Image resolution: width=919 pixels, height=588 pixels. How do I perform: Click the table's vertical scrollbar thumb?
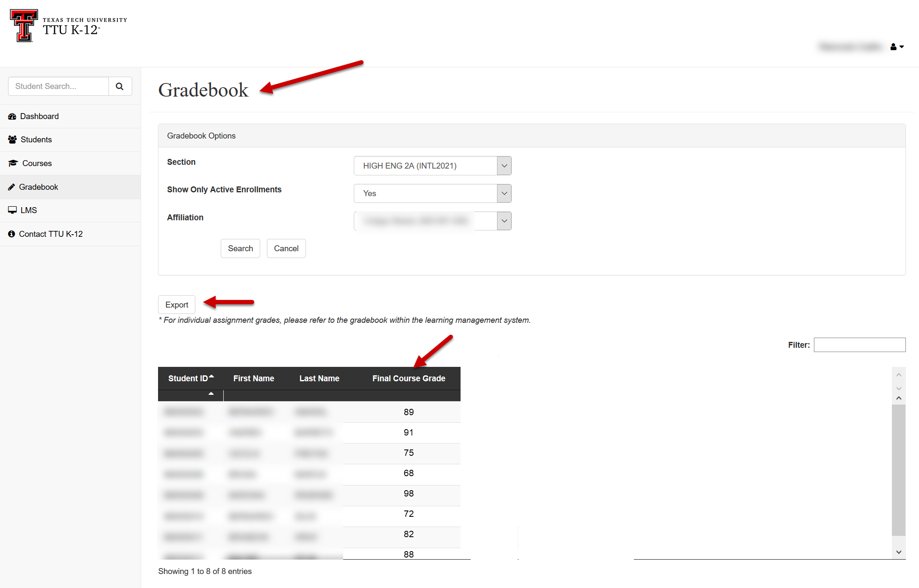pos(898,470)
